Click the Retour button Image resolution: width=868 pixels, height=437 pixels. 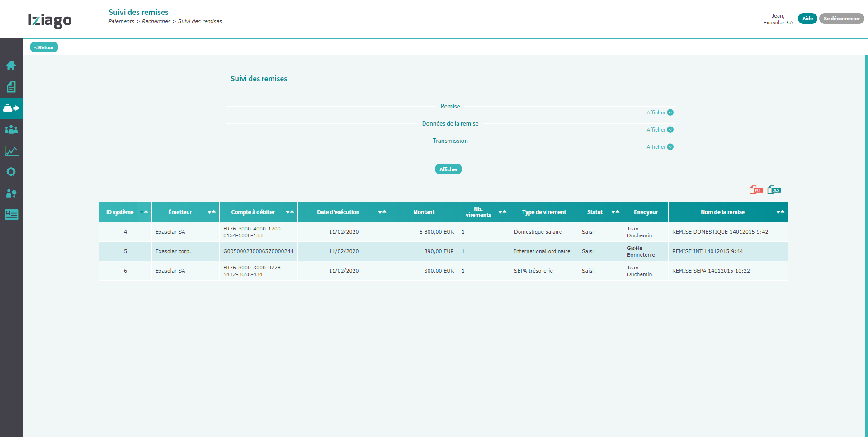(44, 47)
